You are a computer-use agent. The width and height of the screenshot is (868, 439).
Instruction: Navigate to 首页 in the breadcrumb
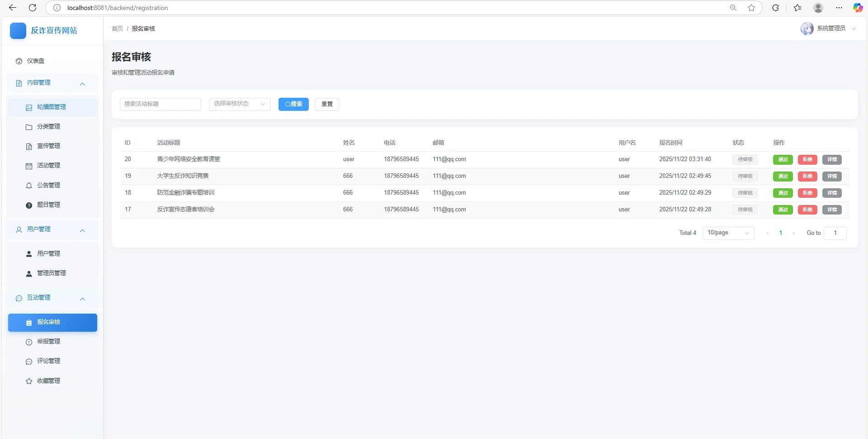(118, 29)
